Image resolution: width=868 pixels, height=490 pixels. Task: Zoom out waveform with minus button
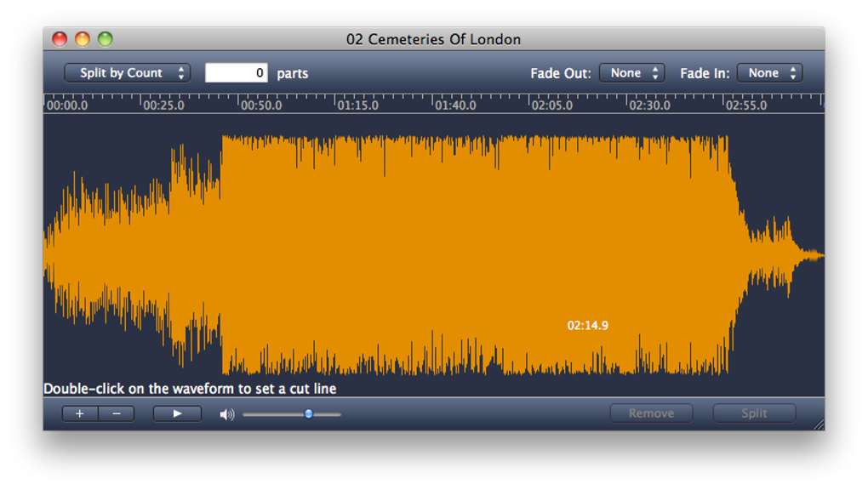point(117,413)
